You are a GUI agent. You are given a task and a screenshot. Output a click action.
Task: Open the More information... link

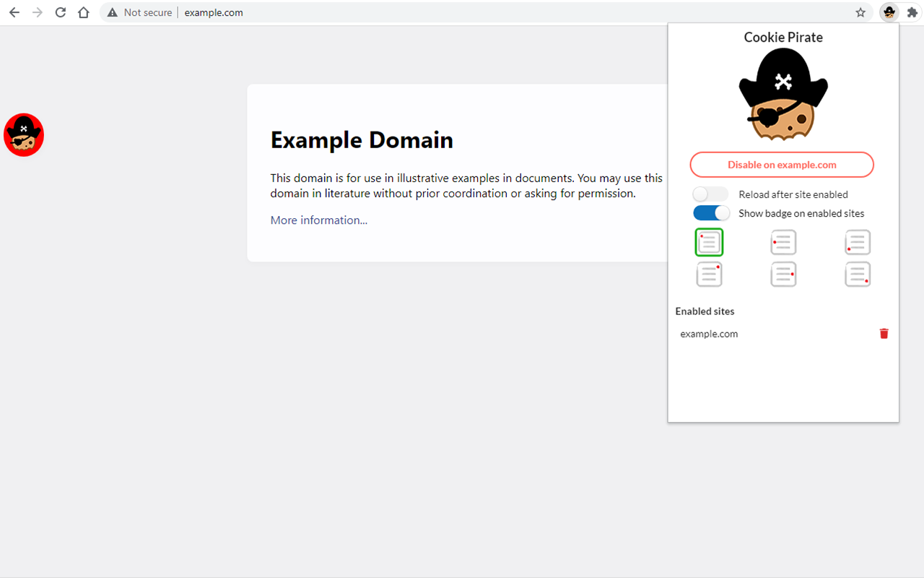(x=318, y=220)
